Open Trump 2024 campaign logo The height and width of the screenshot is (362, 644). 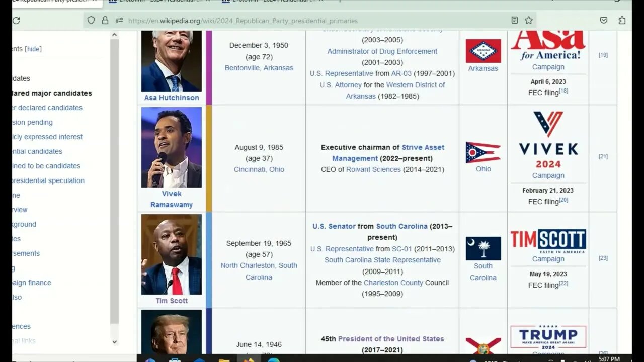[548, 337]
